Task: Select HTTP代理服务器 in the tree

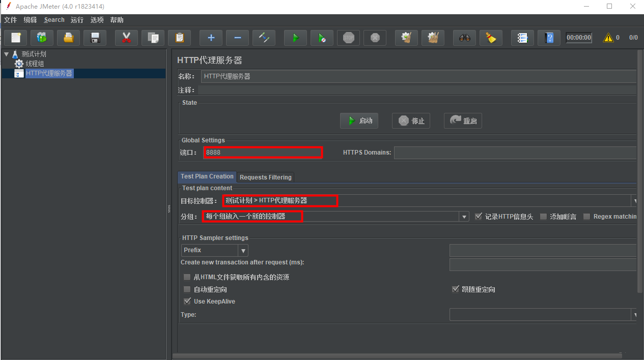Action: [x=49, y=73]
